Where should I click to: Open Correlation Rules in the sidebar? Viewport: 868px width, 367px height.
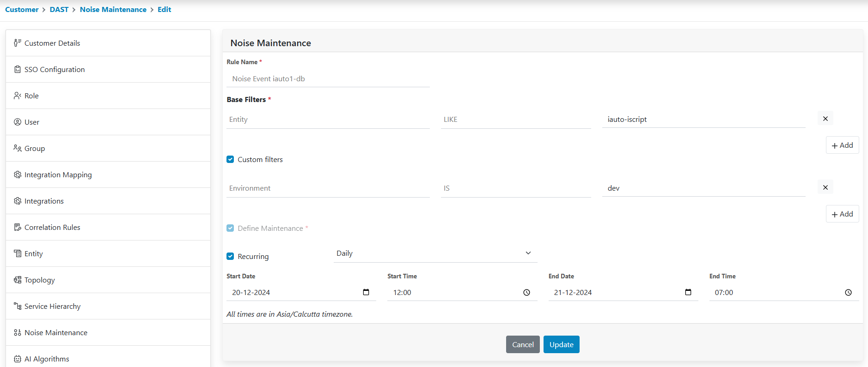coord(52,227)
